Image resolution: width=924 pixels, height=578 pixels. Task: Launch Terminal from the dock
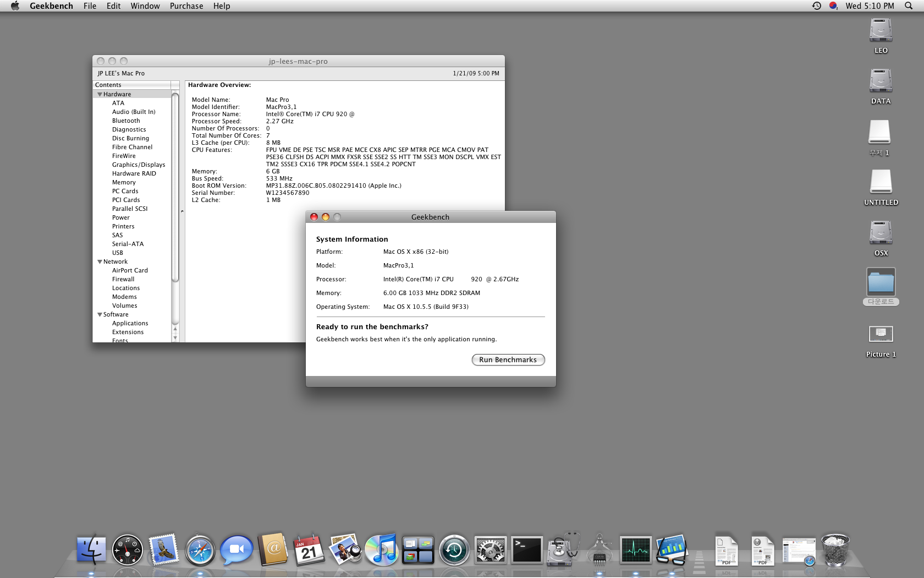click(x=526, y=550)
